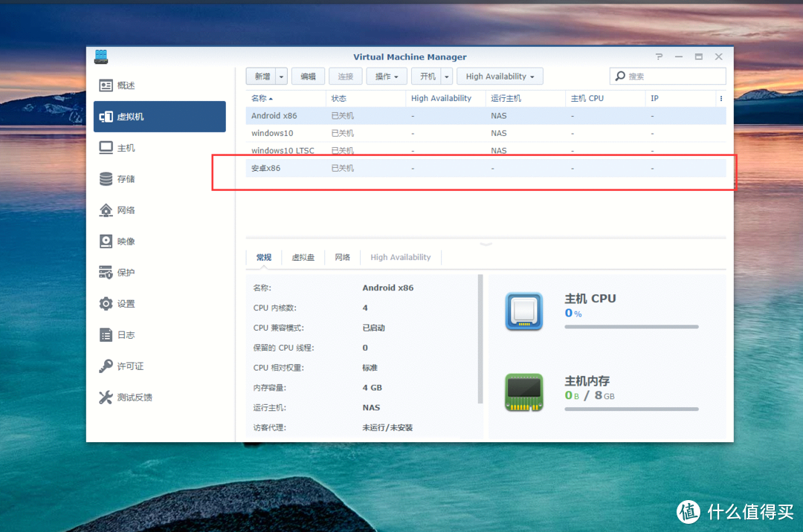Click the 未运行/未安装 guest agent value
This screenshot has width=803, height=532.
coord(387,427)
